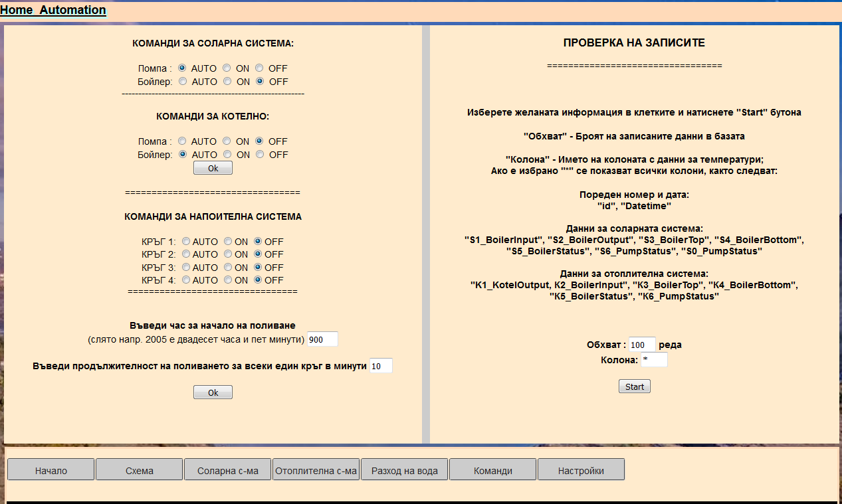Image resolution: width=842 pixels, height=504 pixels.
Task: Click Ok button under boiler room commands
Action: tap(213, 168)
